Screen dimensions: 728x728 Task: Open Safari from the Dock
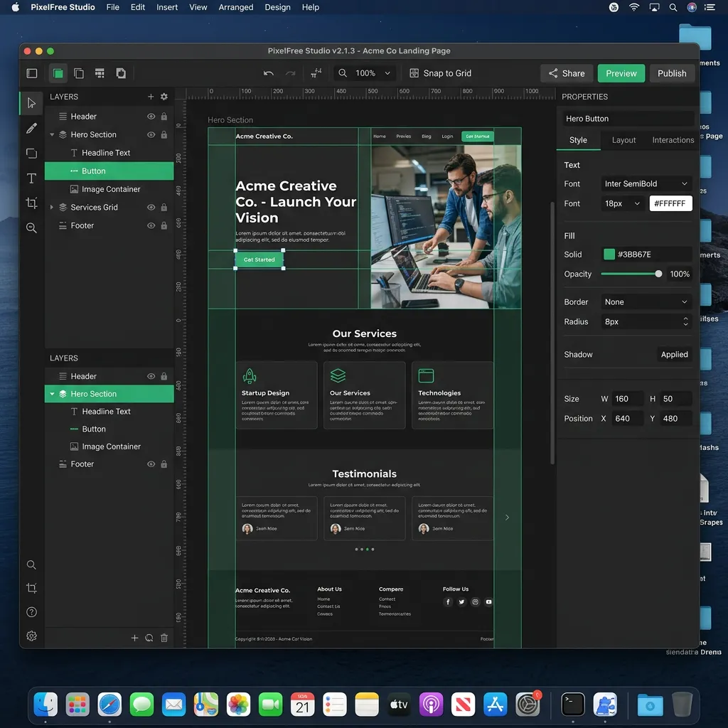109,705
